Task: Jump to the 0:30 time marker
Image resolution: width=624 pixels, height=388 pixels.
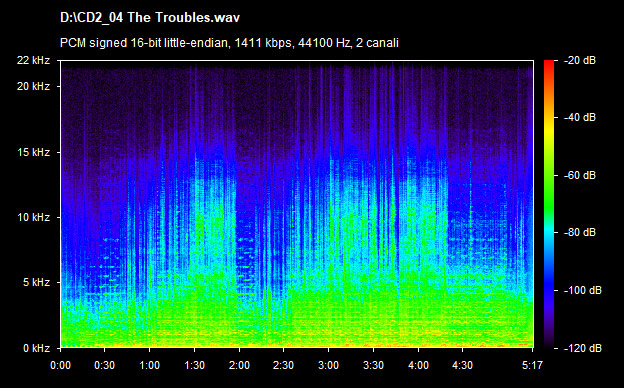Action: click(x=105, y=365)
